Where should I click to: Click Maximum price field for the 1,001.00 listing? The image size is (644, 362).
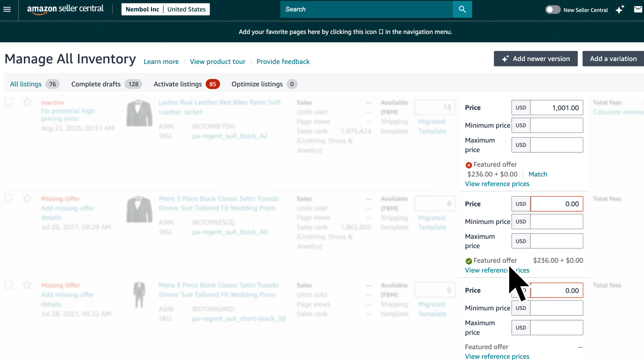[557, 145]
